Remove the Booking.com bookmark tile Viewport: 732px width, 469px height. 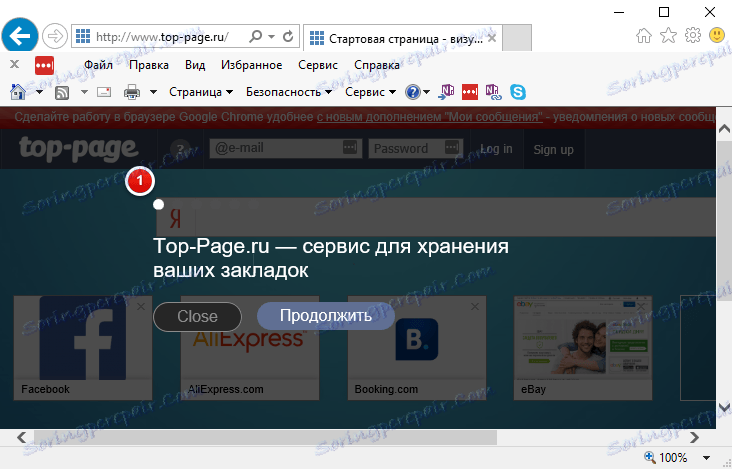click(475, 307)
